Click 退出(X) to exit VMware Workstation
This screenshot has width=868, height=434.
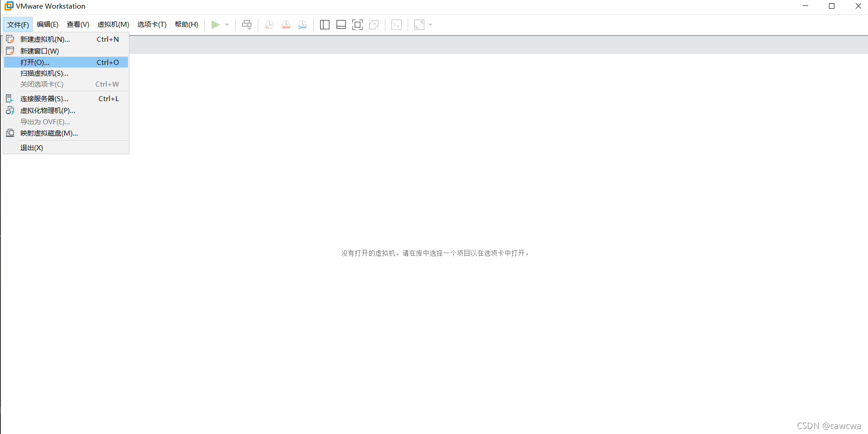[x=31, y=147]
